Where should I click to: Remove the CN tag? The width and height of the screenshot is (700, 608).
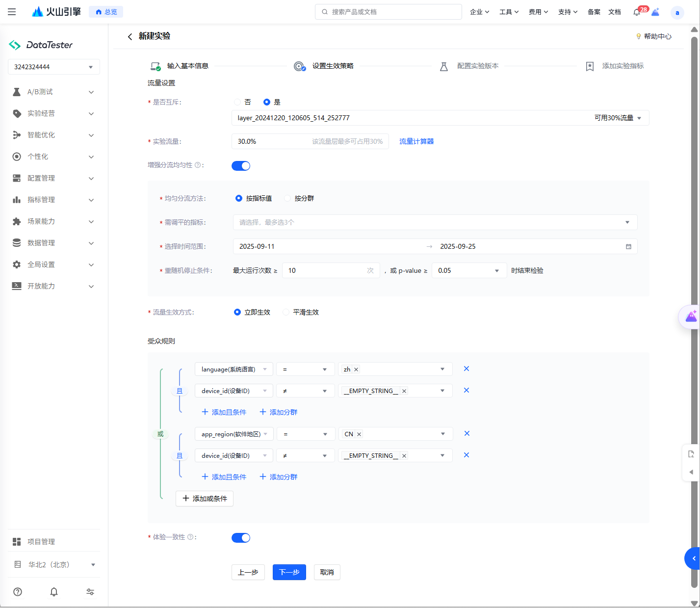pyautogui.click(x=359, y=434)
